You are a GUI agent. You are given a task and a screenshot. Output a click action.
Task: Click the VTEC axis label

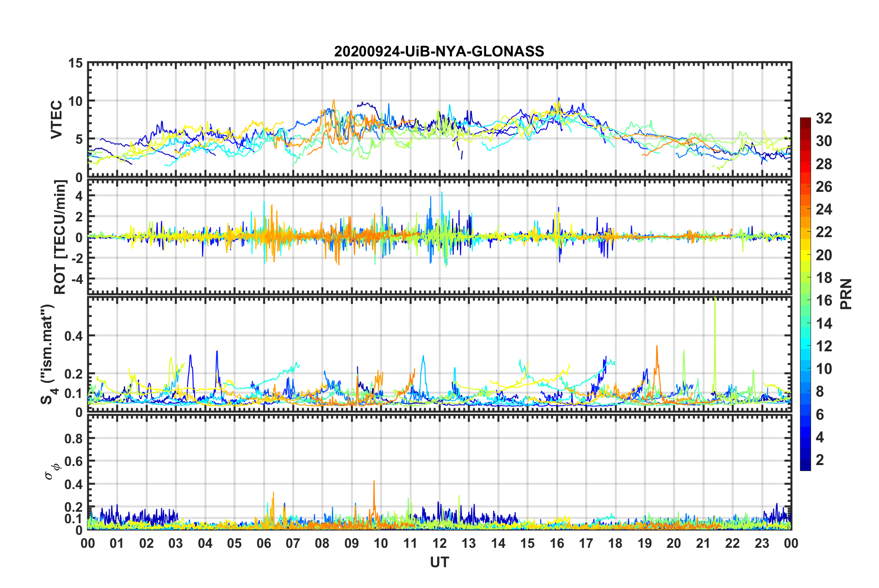[56, 119]
